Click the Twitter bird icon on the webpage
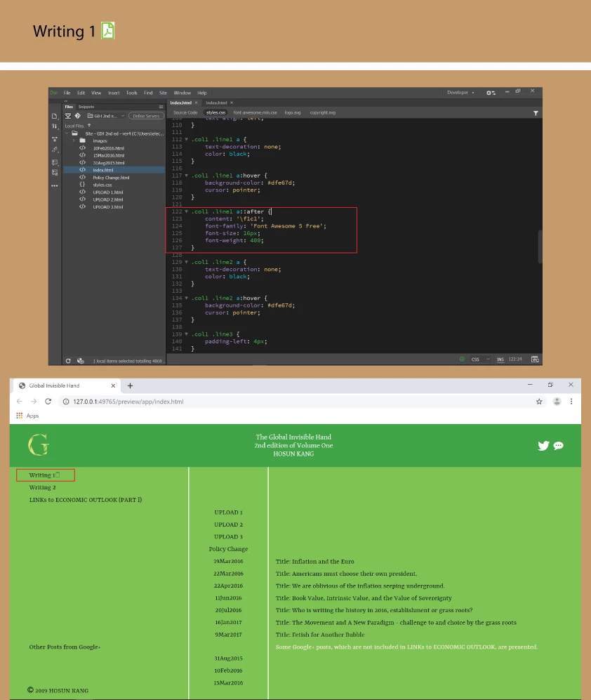The height and width of the screenshot is (700, 591). (543, 446)
